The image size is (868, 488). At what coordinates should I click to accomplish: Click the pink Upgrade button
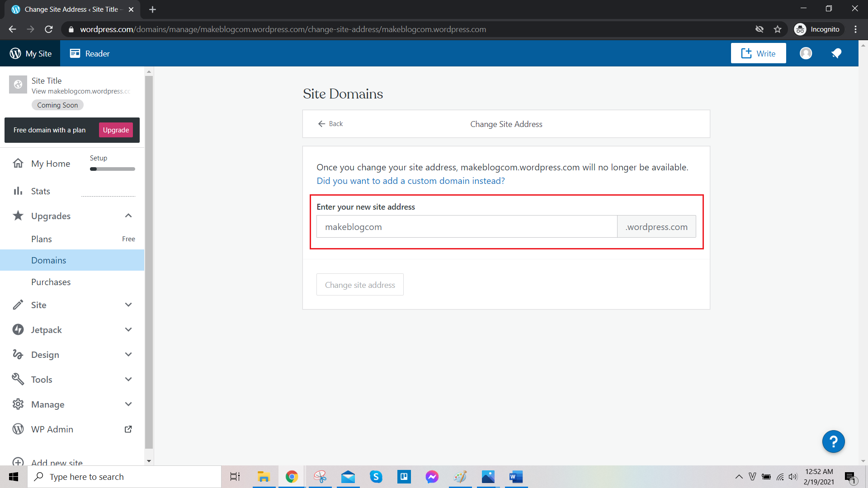coord(116,130)
